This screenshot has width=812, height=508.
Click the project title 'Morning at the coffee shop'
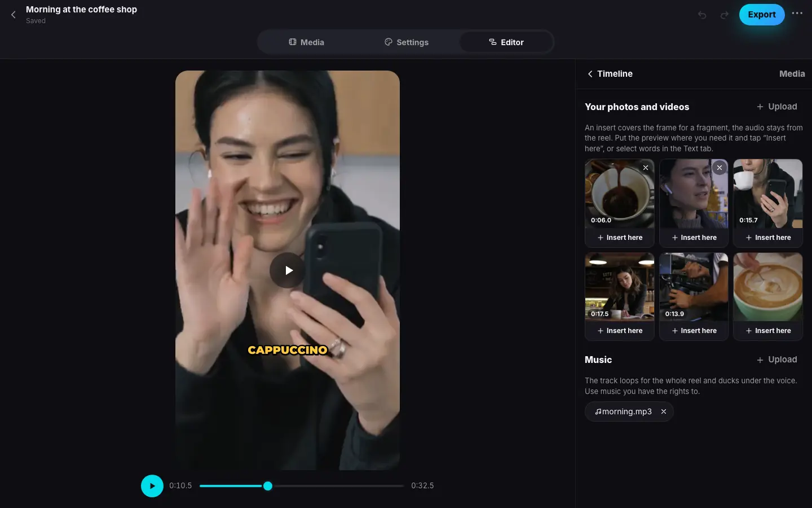coord(81,10)
